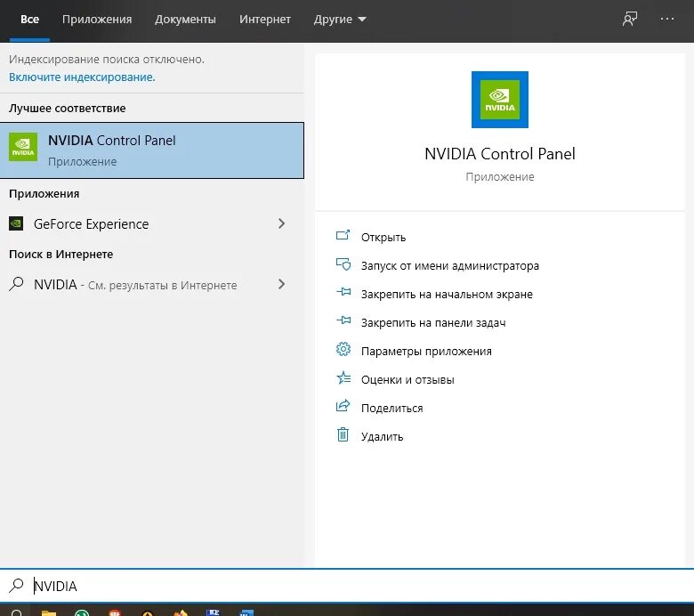This screenshot has width=694, height=616.
Task: Expand the Другие dropdown
Action: [340, 20]
